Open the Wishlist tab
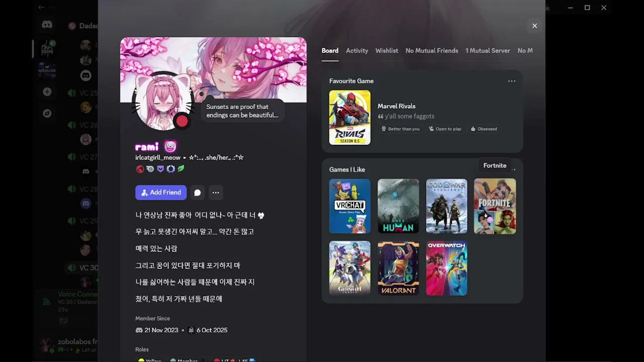This screenshot has height=362, width=644. pyautogui.click(x=387, y=50)
